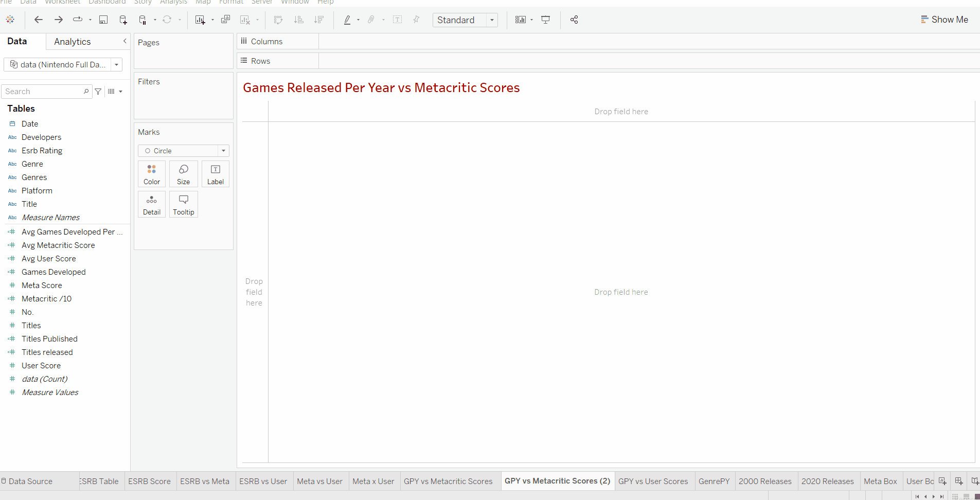This screenshot has width=980, height=500.
Task: Click the Save workbook icon
Action: [x=103, y=20]
